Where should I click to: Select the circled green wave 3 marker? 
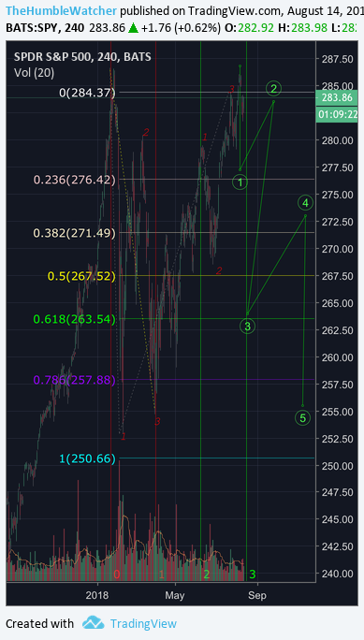(247, 327)
